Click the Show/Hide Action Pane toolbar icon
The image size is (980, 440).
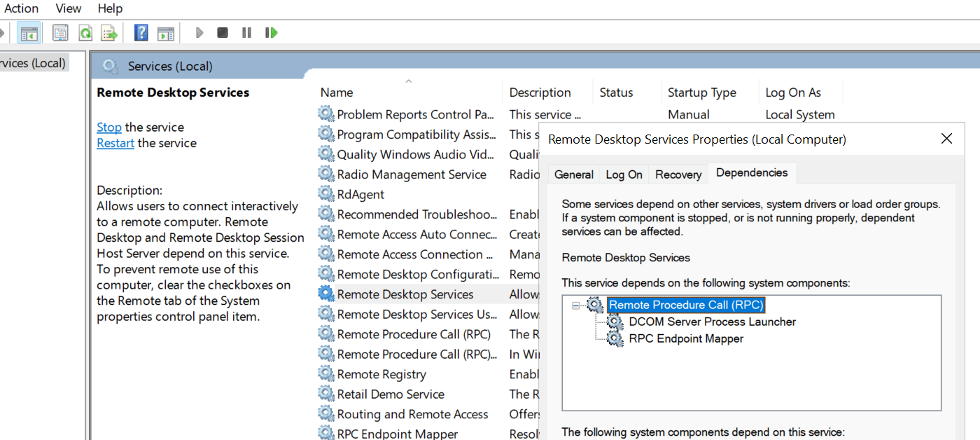pyautogui.click(x=166, y=33)
